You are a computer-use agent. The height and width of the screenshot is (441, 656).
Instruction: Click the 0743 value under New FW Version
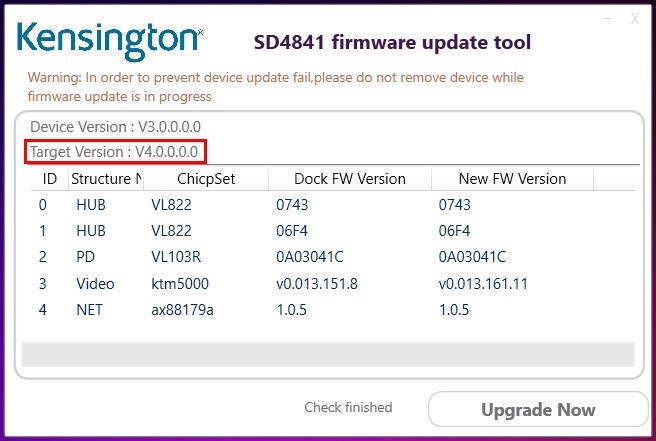pyautogui.click(x=454, y=205)
